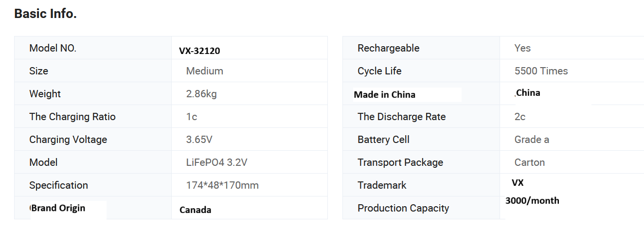Select the Carton transport package value
Screen dimensions: 644x231
530,162
